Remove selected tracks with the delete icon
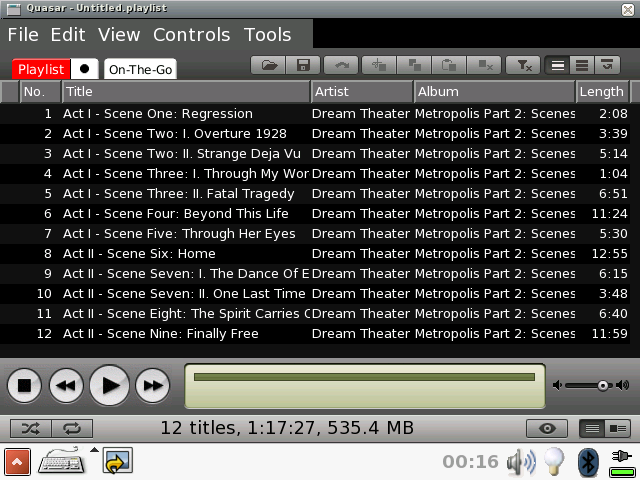This screenshot has width=640, height=480. [484, 65]
